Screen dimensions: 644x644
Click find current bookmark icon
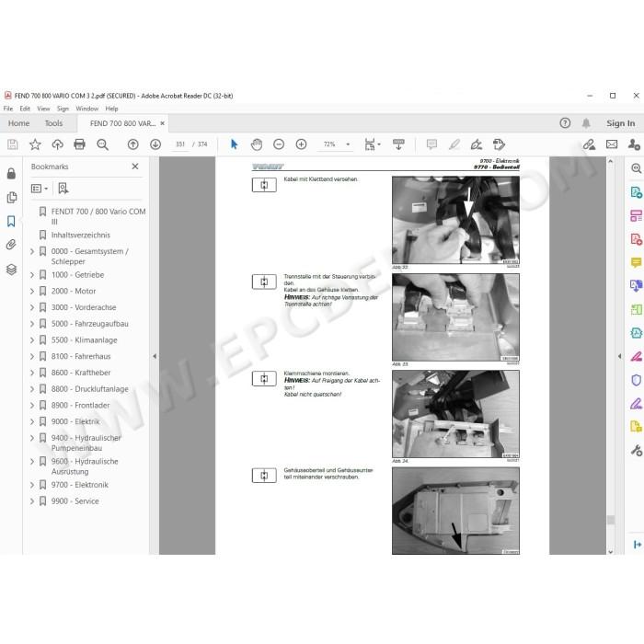(x=63, y=188)
